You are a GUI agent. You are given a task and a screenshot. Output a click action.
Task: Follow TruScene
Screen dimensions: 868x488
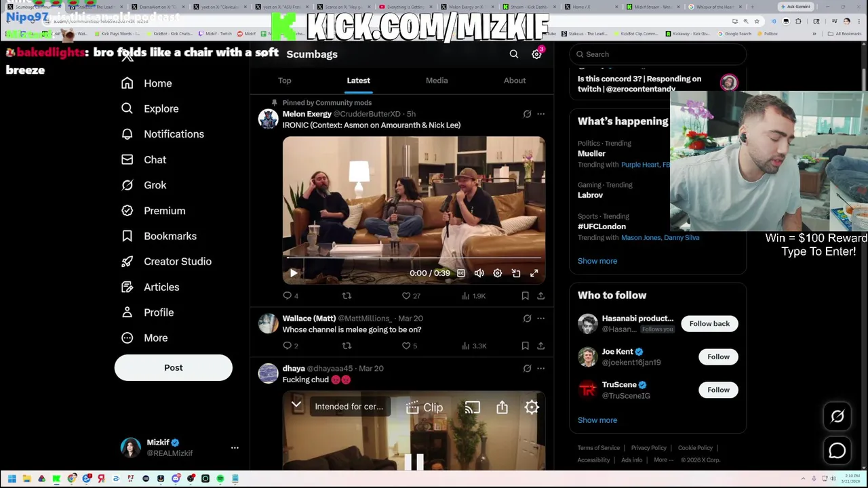[x=718, y=390]
